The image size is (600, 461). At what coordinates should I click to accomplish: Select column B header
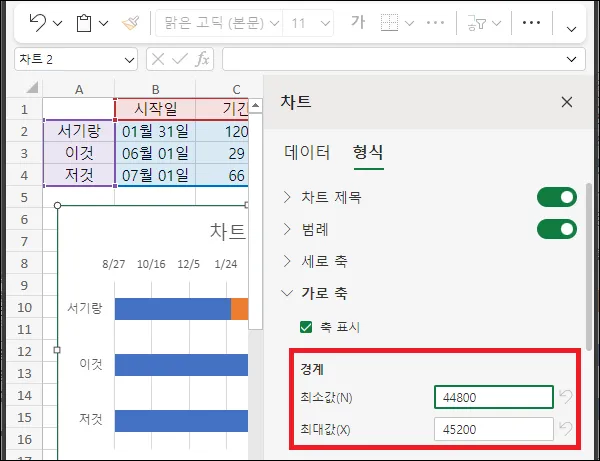[x=155, y=90]
